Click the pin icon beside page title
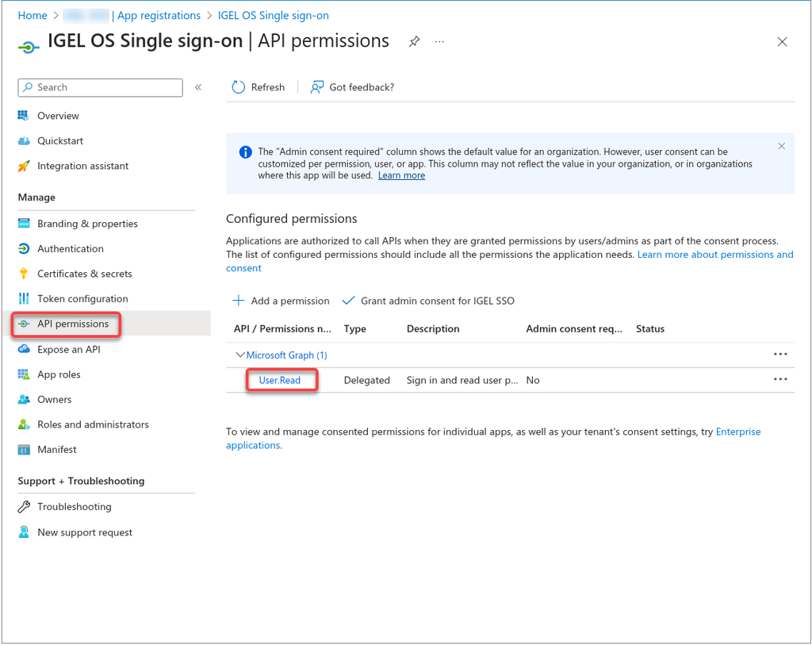 point(414,42)
